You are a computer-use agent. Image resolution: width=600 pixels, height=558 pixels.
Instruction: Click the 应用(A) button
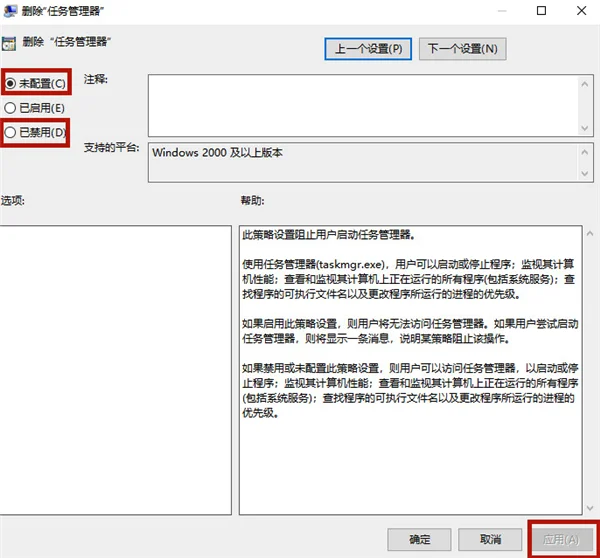(x=561, y=539)
